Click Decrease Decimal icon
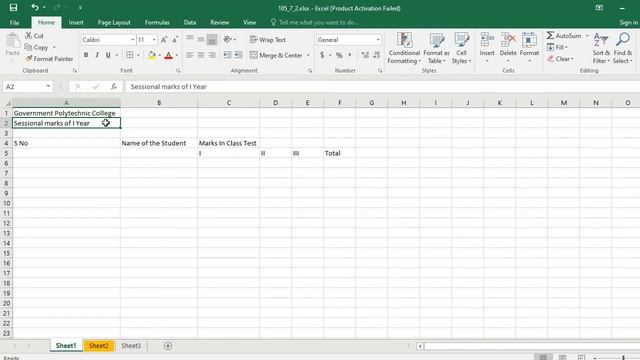 (376, 55)
